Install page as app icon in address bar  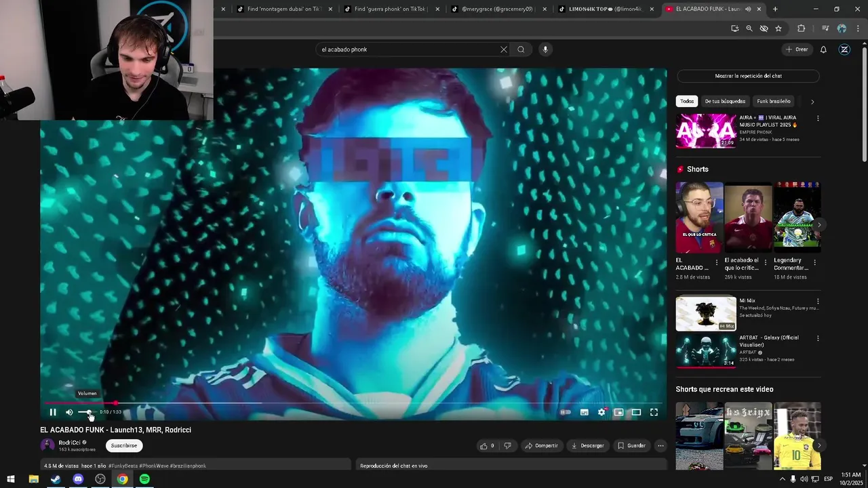[x=734, y=28]
